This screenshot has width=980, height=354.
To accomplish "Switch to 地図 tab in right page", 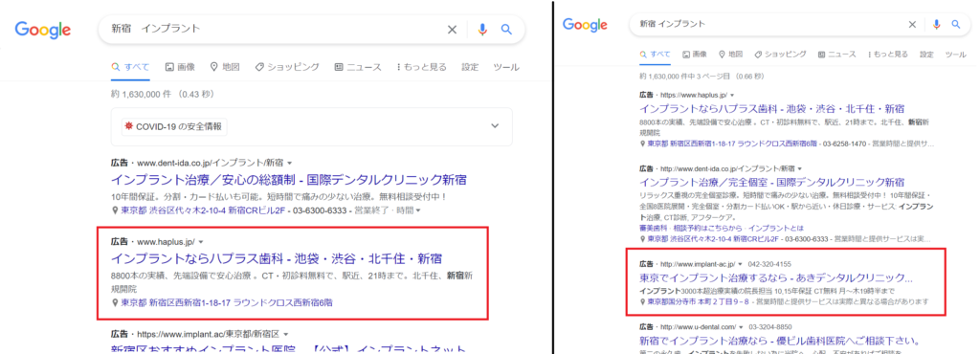I will coord(730,55).
